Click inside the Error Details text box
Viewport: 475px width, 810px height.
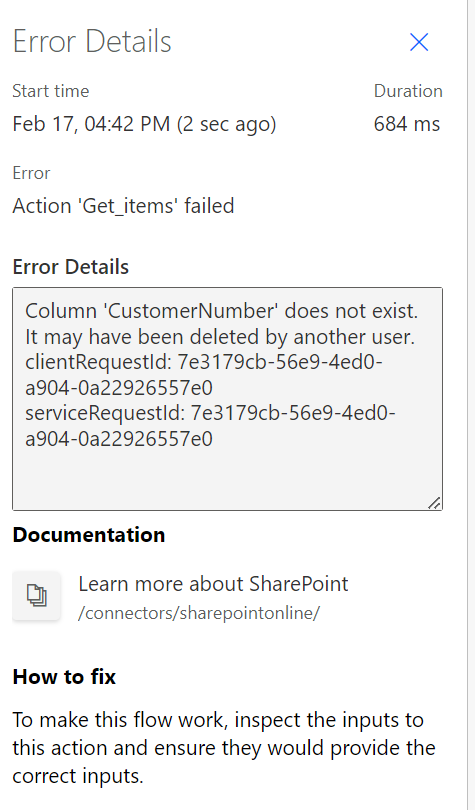point(227,399)
